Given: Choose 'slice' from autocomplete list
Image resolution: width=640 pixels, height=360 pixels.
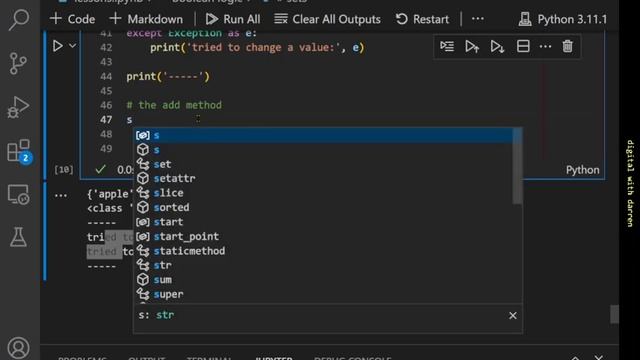Looking at the screenshot, I should click(324, 193).
